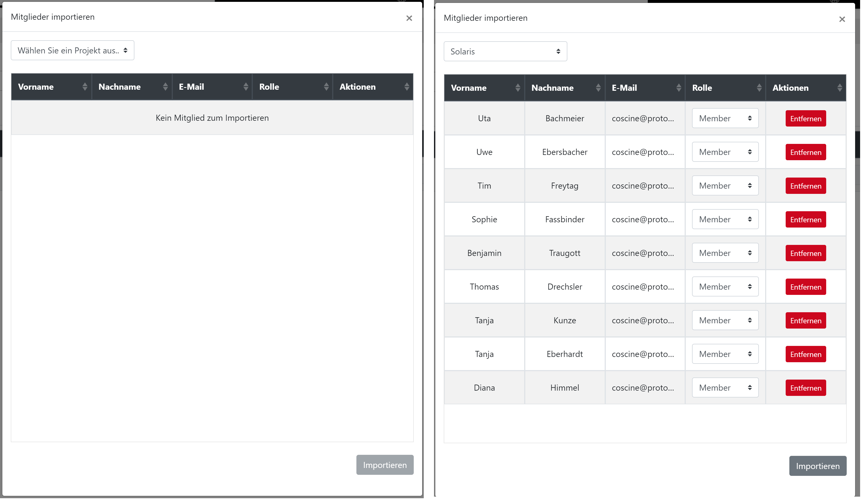
Task: Open the 'Wählen Sie ein Projekt aus' dropdown
Action: click(x=72, y=51)
